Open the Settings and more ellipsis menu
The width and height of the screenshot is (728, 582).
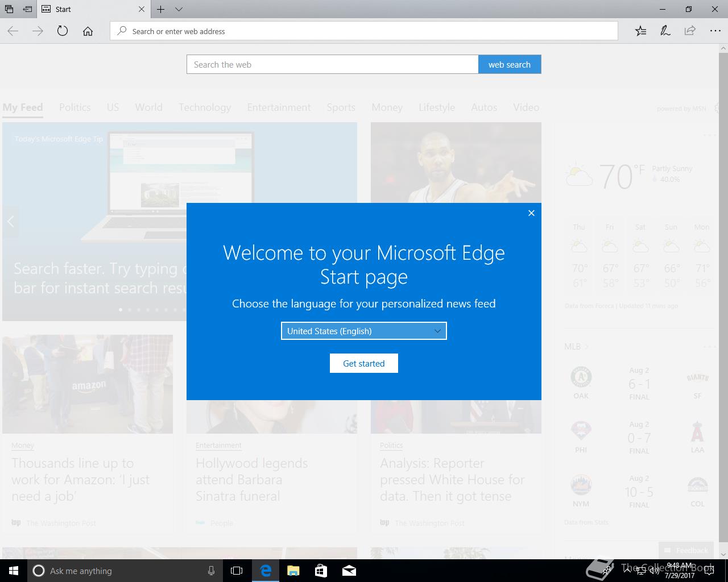click(x=715, y=31)
